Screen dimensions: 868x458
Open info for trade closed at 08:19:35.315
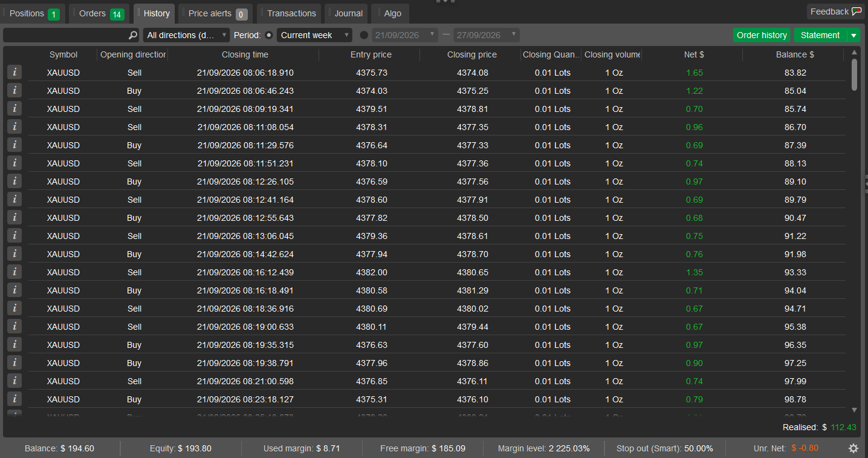(x=15, y=344)
